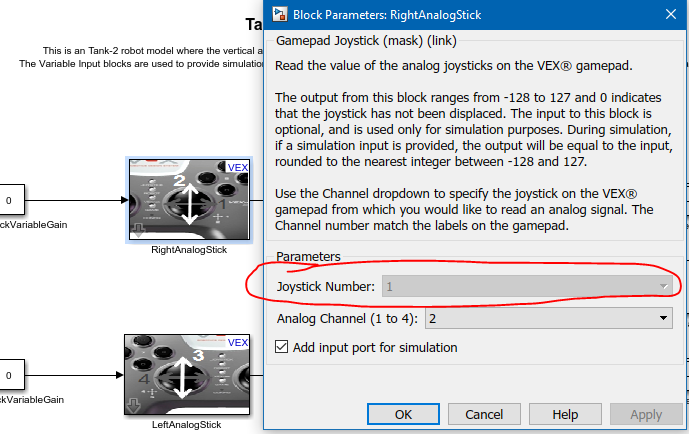
Task: Click the Apply button
Action: tap(646, 414)
